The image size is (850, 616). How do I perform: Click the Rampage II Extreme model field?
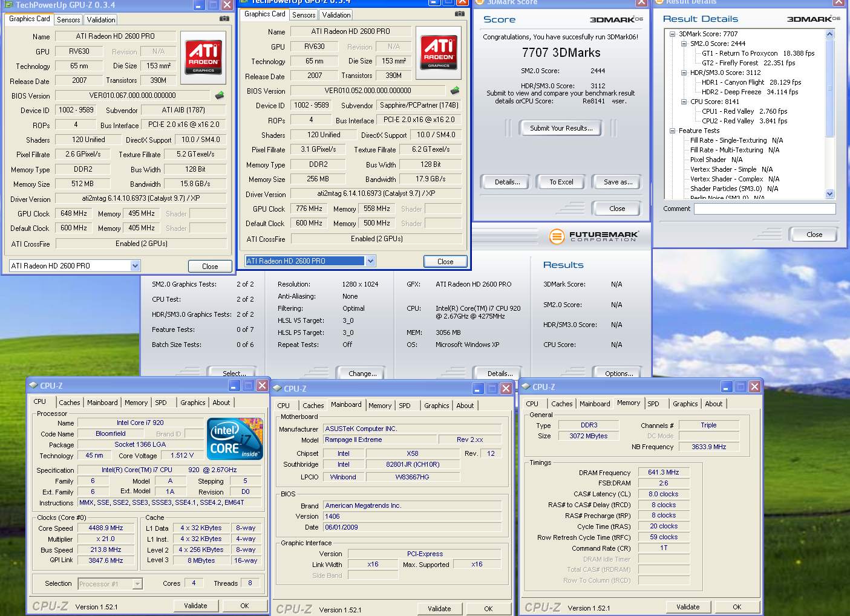[381, 439]
